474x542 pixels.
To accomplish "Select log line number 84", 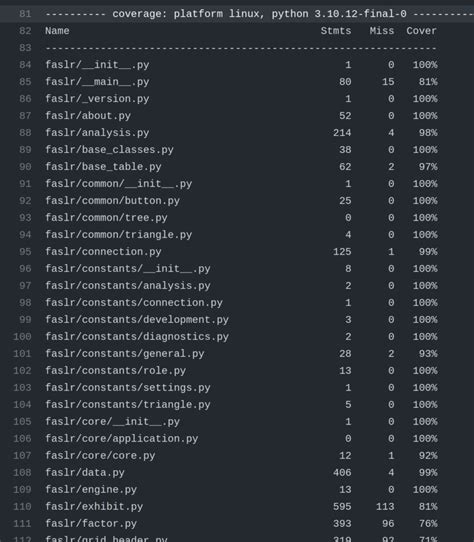I will pyautogui.click(x=25, y=65).
